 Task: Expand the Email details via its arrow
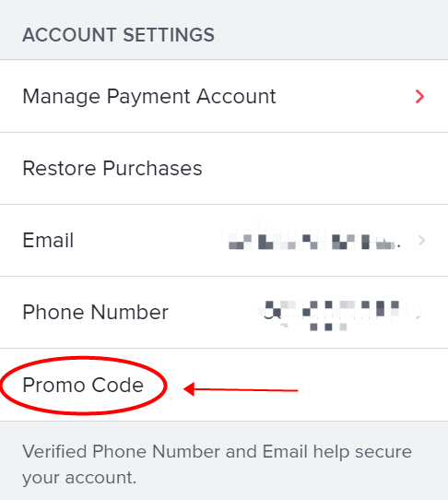(421, 241)
